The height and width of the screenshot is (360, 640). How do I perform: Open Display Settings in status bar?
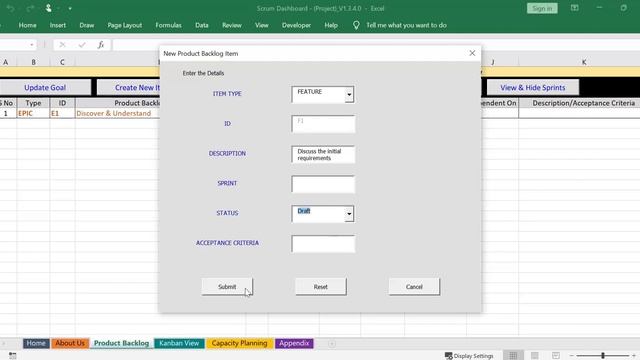(x=469, y=356)
